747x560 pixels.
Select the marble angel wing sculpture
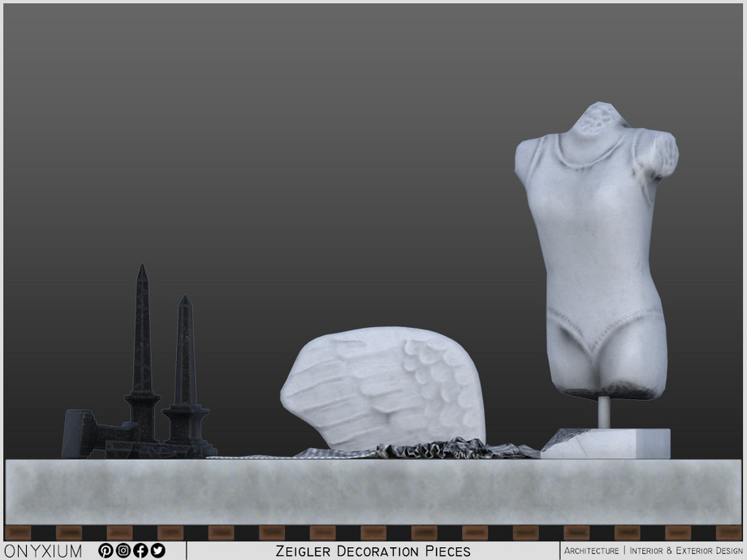click(x=382, y=386)
